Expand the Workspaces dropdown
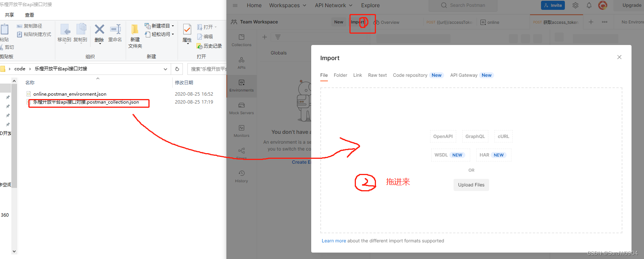 tap(287, 5)
